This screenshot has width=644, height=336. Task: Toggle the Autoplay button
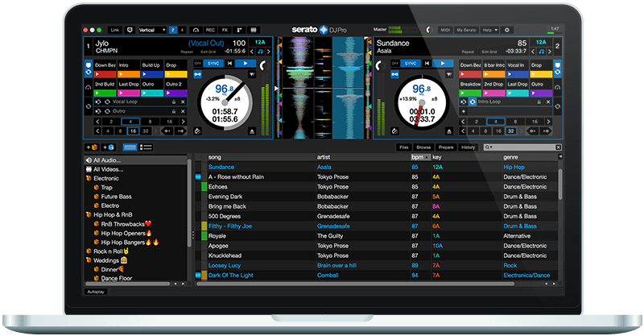(96, 292)
